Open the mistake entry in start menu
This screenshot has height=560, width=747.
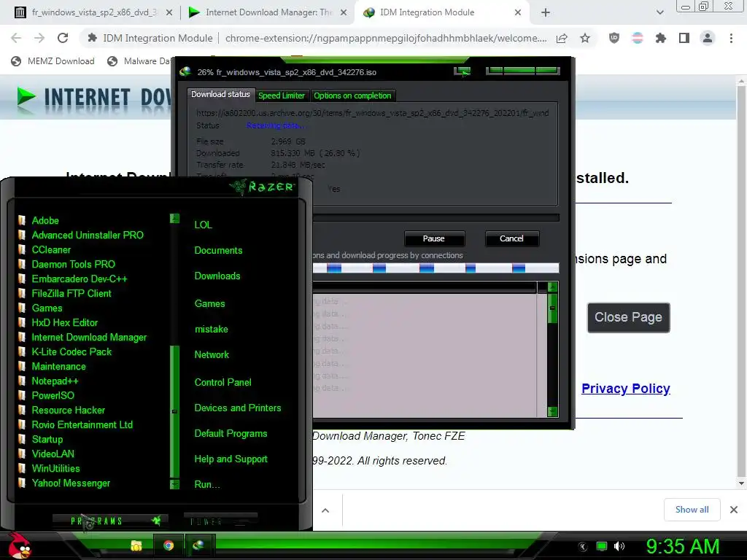[211, 330]
